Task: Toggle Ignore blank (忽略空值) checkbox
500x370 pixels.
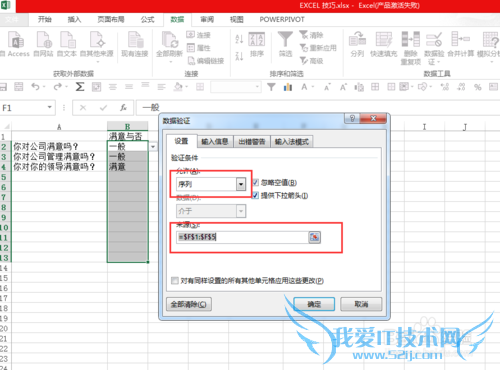Action: coord(255,182)
